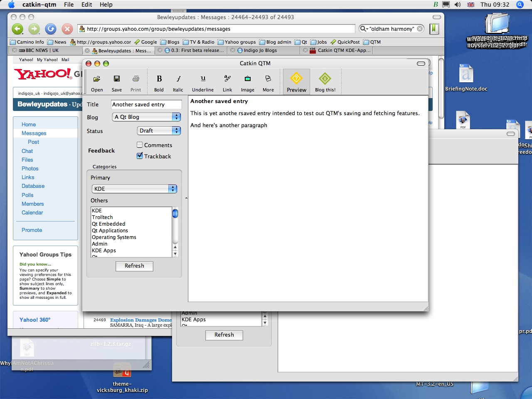
Task: Open the Files link in Yahoo Groups sidebar
Action: tap(27, 160)
